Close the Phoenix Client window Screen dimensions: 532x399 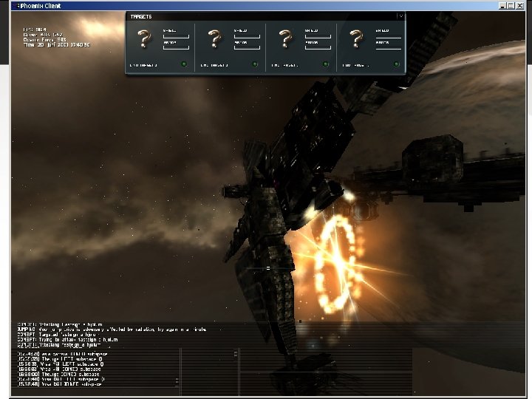(519, 6)
